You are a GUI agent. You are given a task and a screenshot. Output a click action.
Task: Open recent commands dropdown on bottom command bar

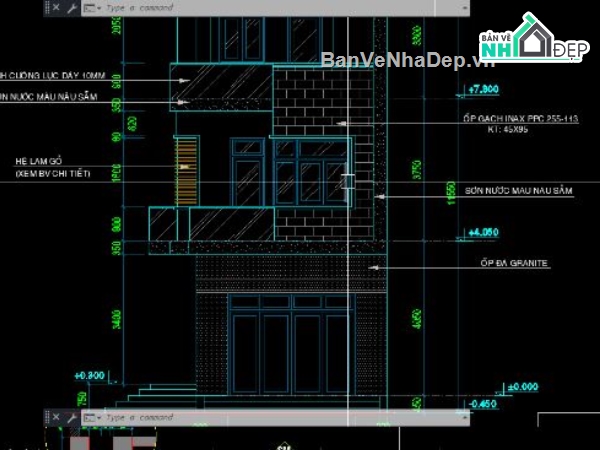92,417
